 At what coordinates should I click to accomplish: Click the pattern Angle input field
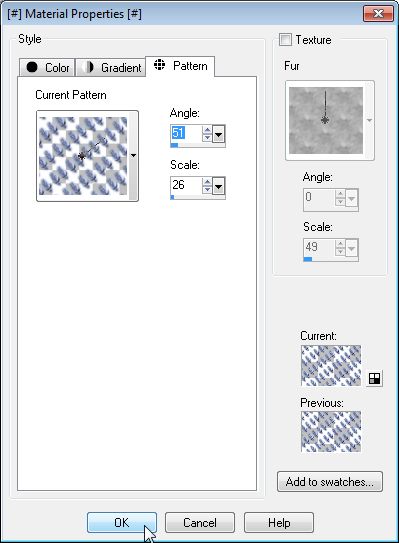coord(186,133)
